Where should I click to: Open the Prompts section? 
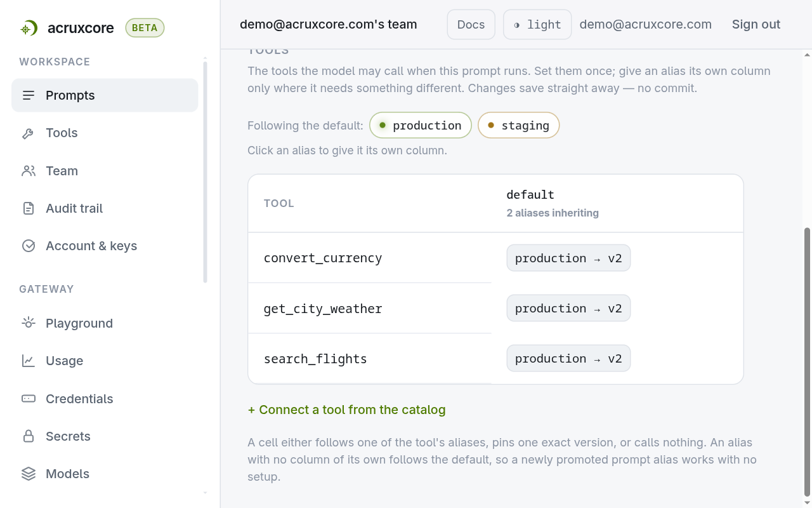105,95
